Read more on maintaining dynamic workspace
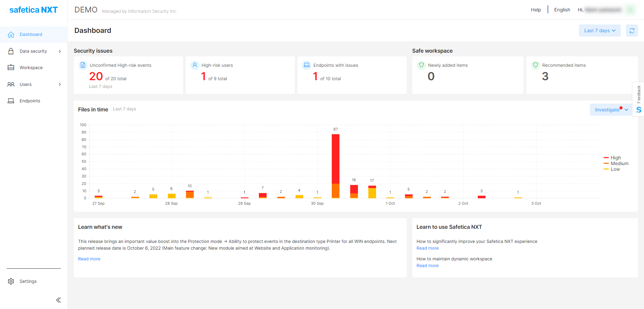This screenshot has height=309, width=644. 427,265
